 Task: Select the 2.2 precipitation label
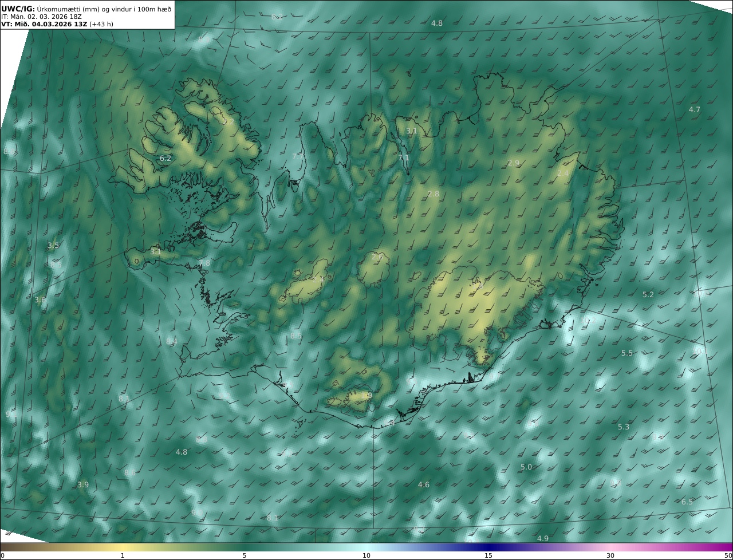click(x=229, y=121)
